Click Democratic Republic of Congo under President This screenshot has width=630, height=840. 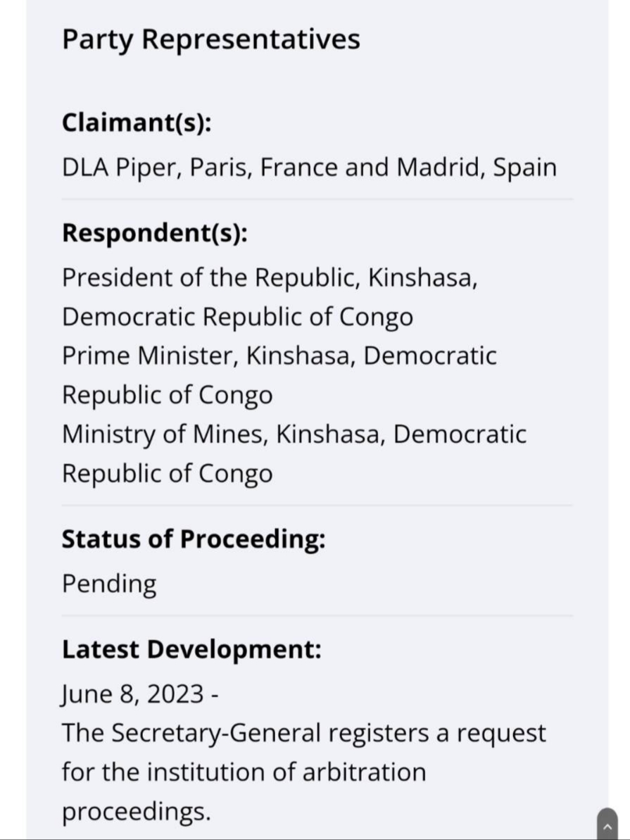tap(237, 317)
